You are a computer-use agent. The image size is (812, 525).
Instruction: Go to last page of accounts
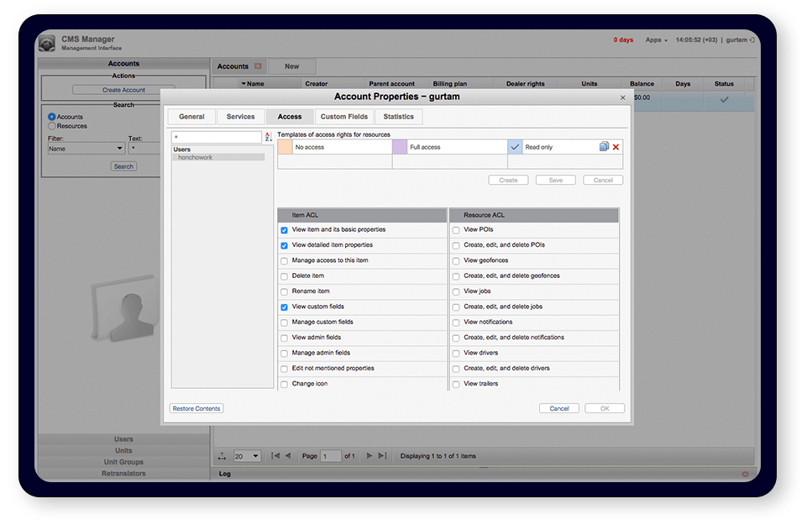(x=382, y=455)
